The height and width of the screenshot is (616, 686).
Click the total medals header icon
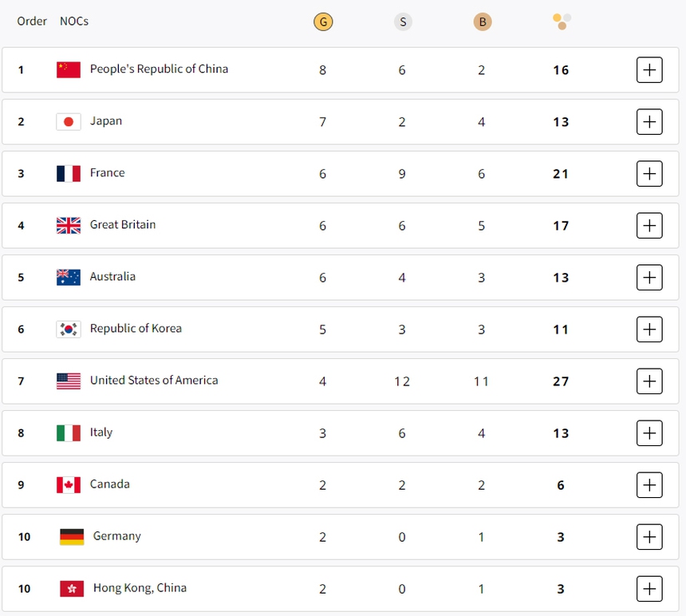[561, 22]
